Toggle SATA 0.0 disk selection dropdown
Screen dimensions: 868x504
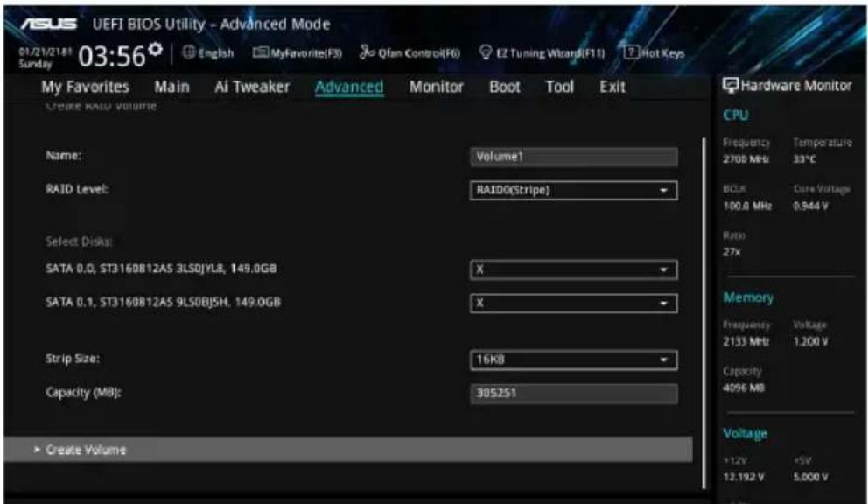pyautogui.click(x=573, y=269)
